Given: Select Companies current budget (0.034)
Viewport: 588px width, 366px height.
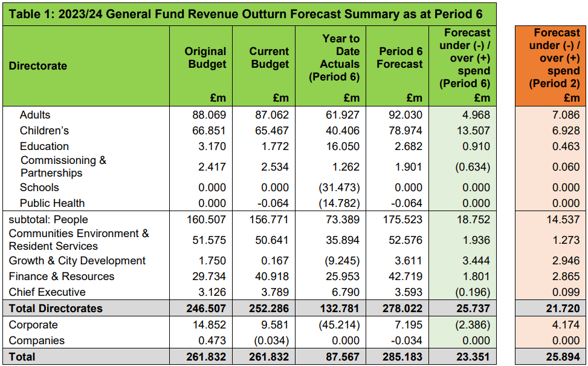Looking at the screenshot, I should [271, 341].
